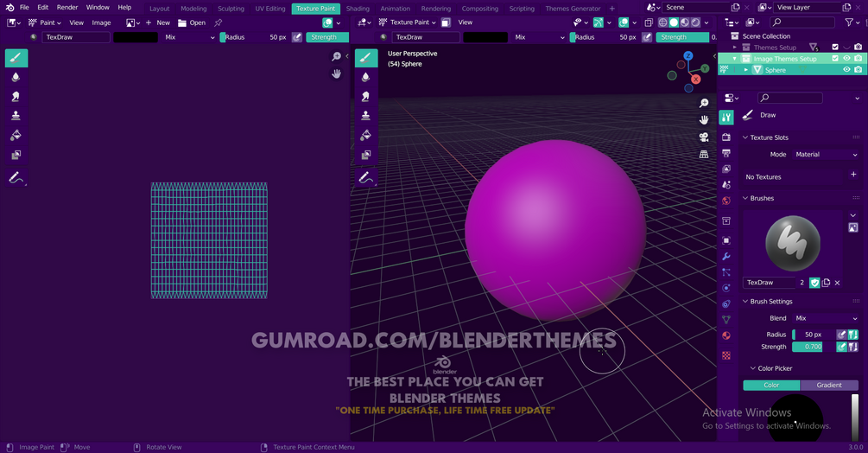Viewport: 868px width, 453px height.
Task: Select the Gradient color mode button
Action: [x=829, y=385]
